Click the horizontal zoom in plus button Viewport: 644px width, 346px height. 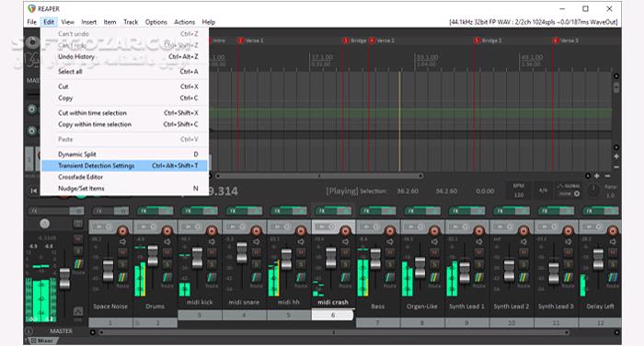(x=597, y=176)
